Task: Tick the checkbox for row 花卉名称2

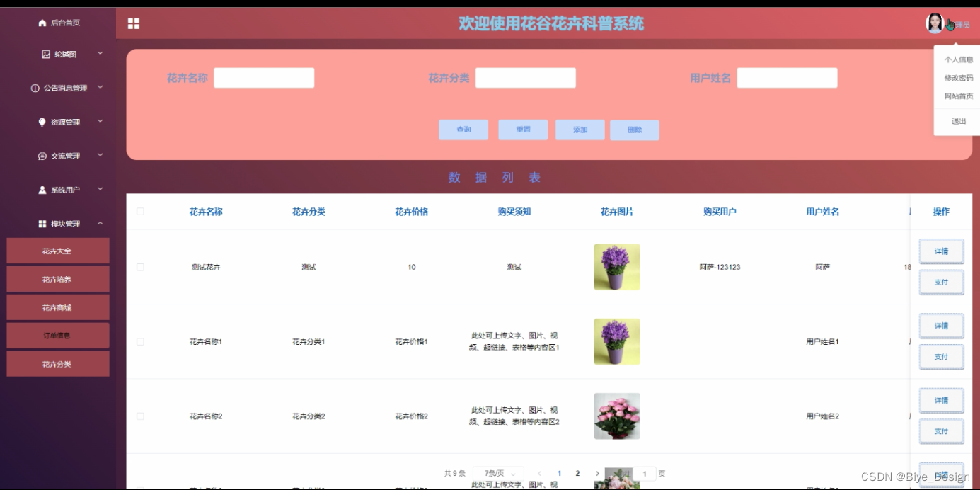Action: [x=140, y=416]
